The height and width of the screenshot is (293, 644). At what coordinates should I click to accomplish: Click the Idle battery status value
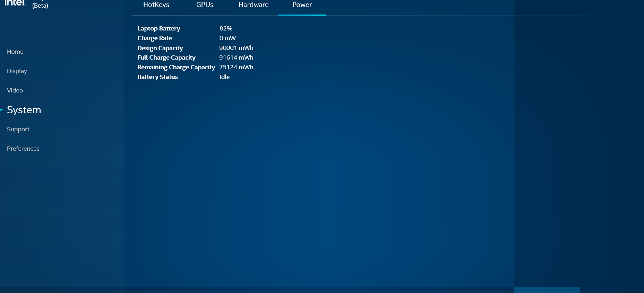coord(224,77)
